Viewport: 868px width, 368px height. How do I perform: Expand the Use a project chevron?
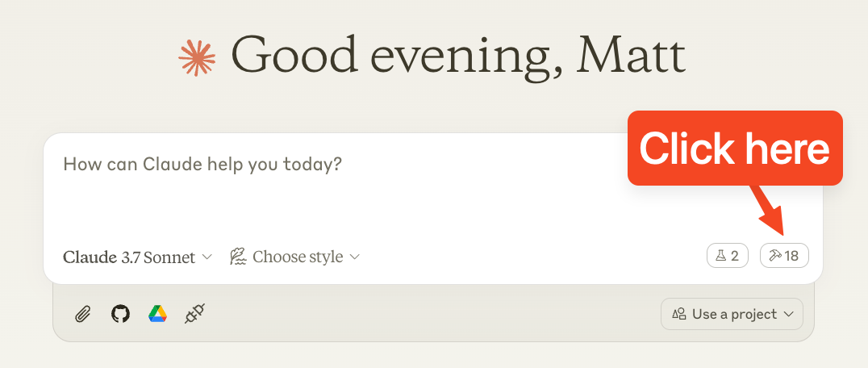click(x=788, y=314)
